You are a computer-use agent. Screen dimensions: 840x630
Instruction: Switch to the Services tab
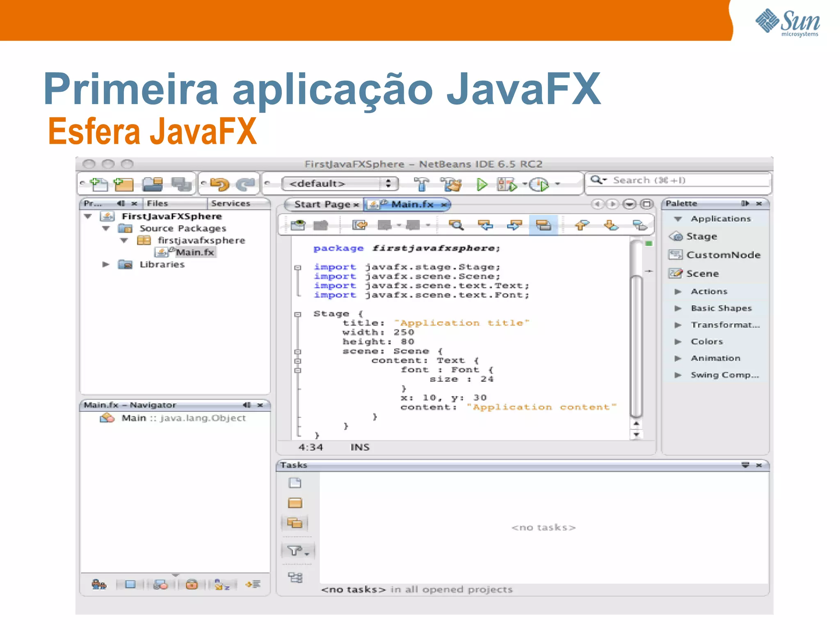pyautogui.click(x=231, y=203)
